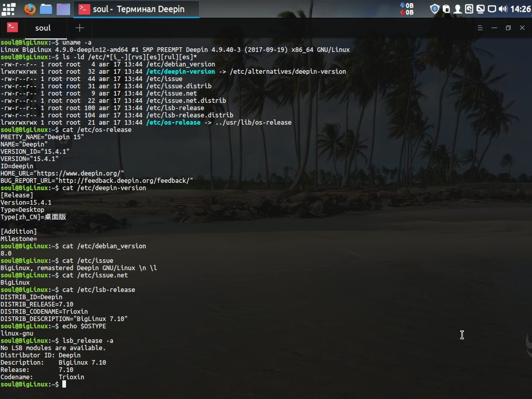Viewport: 532px width, 399px height.
Task: Click the 'Codename: Trioxin' output line
Action: click(x=43, y=377)
